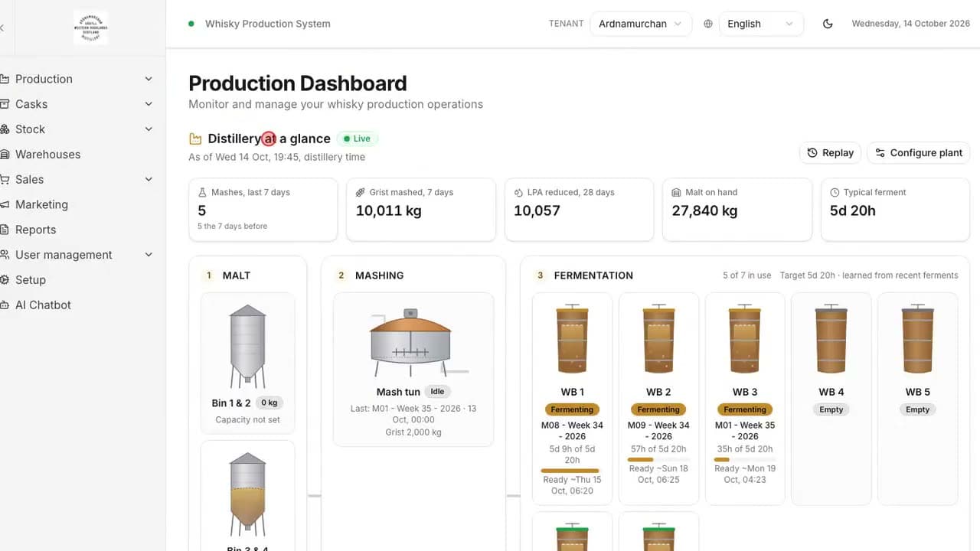Click the Typical ferment clock icon

tap(835, 192)
